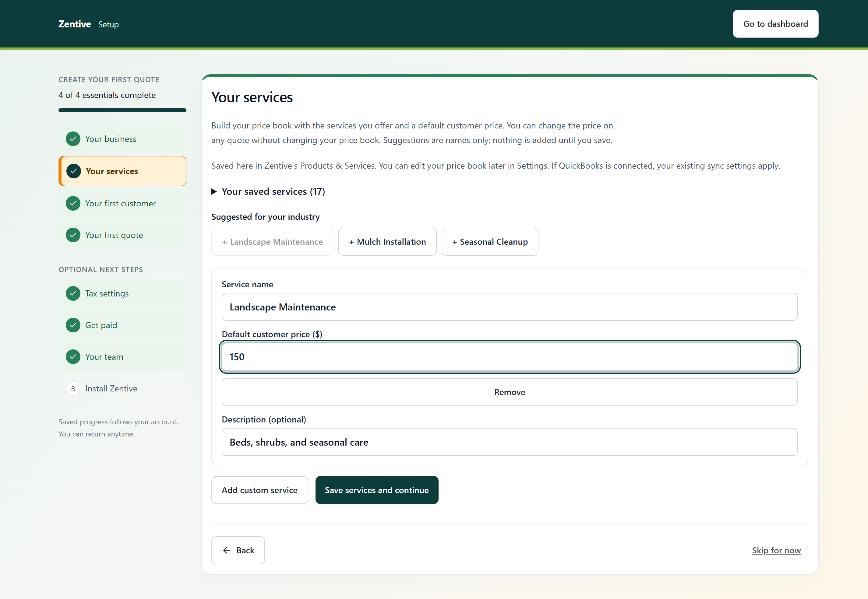Image resolution: width=868 pixels, height=599 pixels.
Task: Click Save services and continue
Action: point(376,490)
